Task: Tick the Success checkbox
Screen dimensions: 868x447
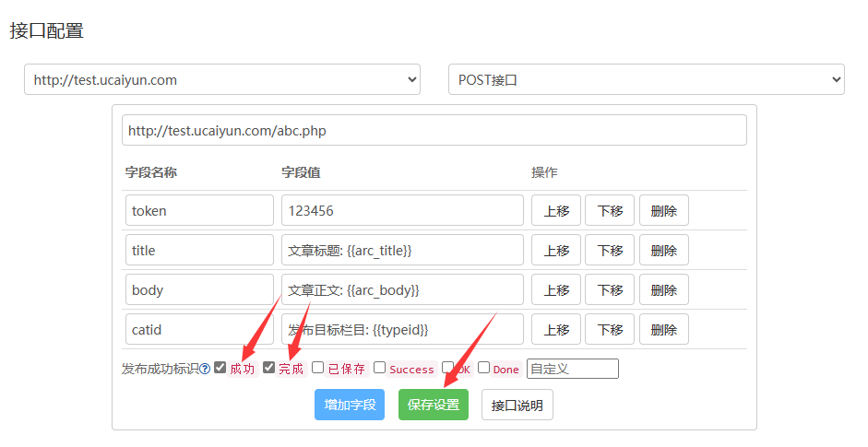Action: point(379,368)
